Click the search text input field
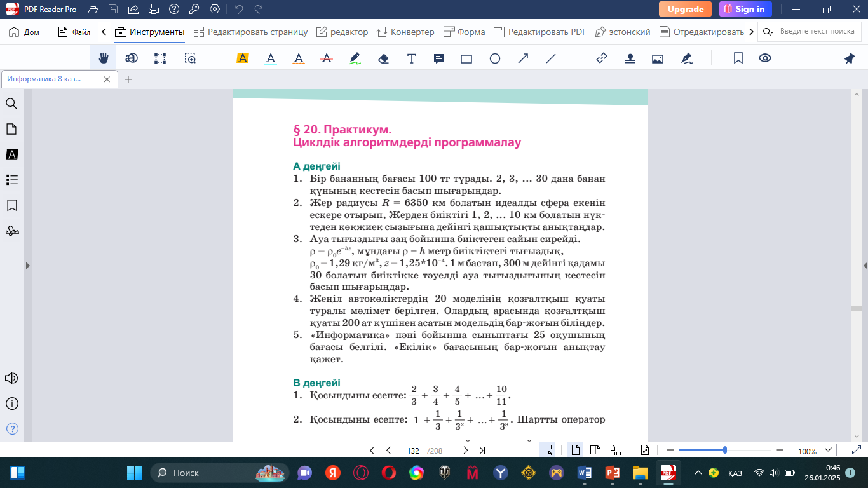 click(817, 32)
